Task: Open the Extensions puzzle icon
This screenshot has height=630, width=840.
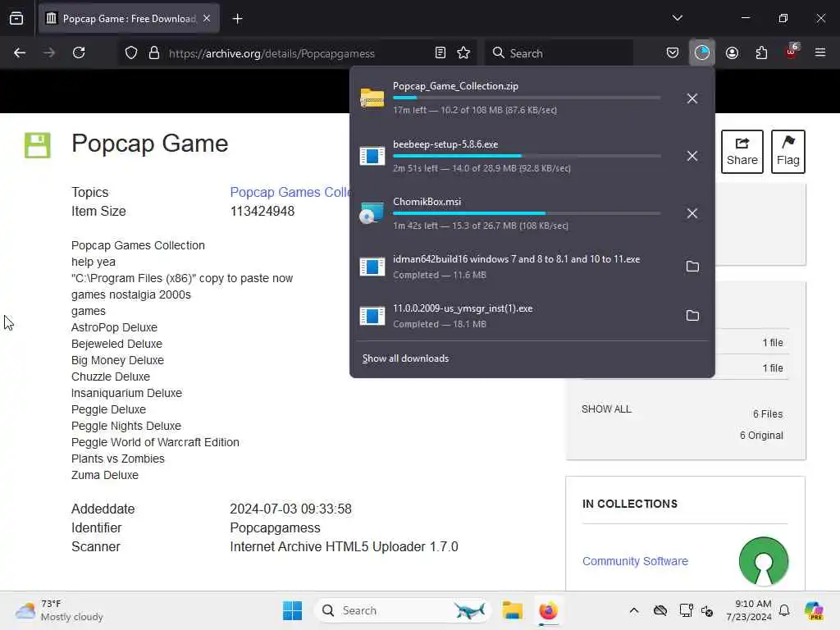Action: 761,53
